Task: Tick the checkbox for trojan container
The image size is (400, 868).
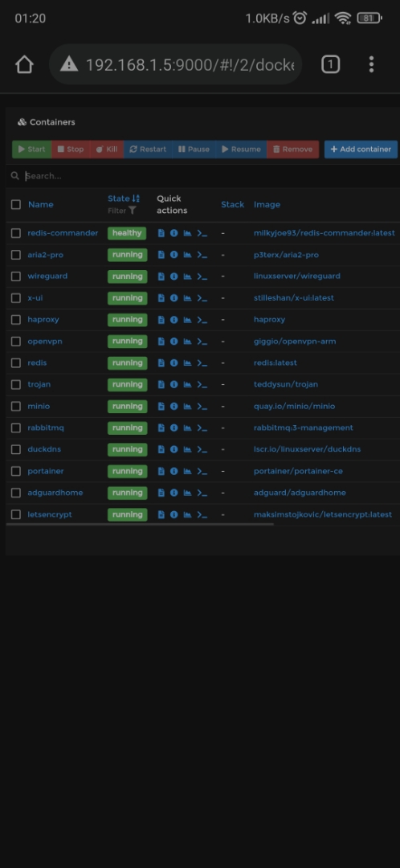Action: click(16, 385)
